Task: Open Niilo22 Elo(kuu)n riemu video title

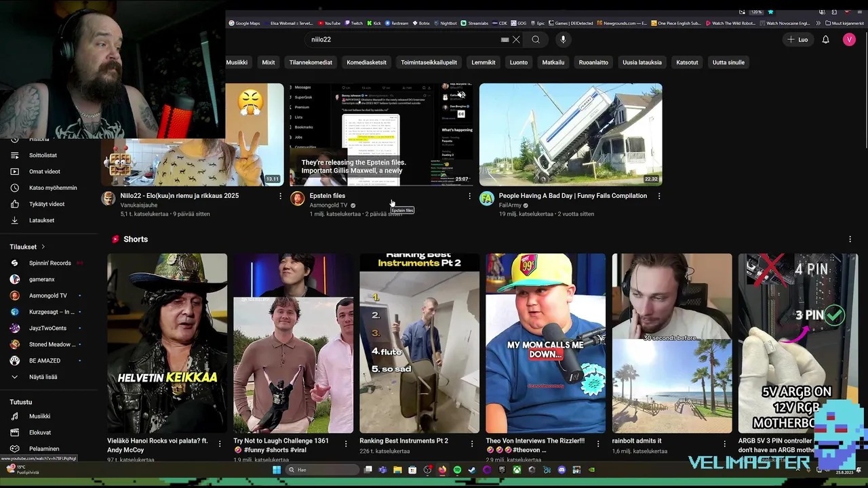Action: click(x=180, y=196)
